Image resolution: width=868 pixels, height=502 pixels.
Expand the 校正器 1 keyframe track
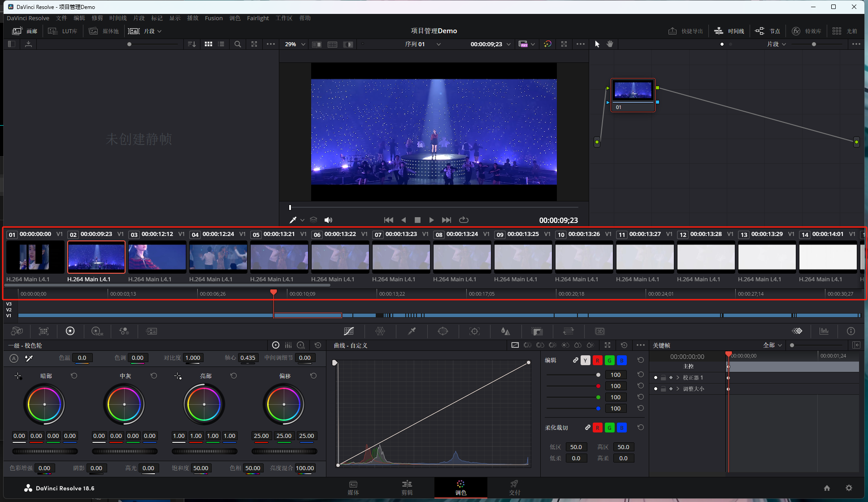click(678, 378)
